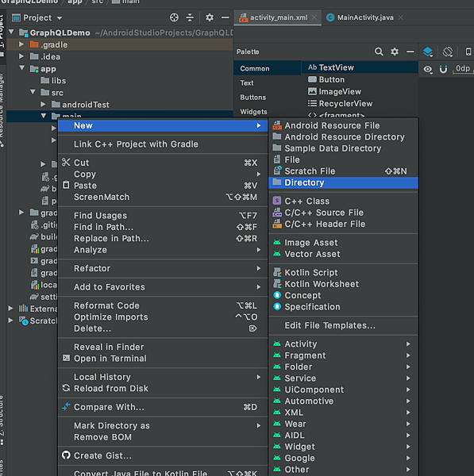The image size is (474, 476).
Task: Create new Sample Data Directory
Action: coord(343,148)
